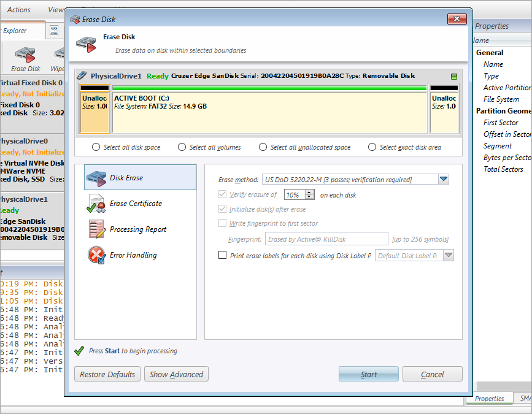Select the 'Select exact disk area' radio
The height and width of the screenshot is (414, 532).
click(372, 147)
